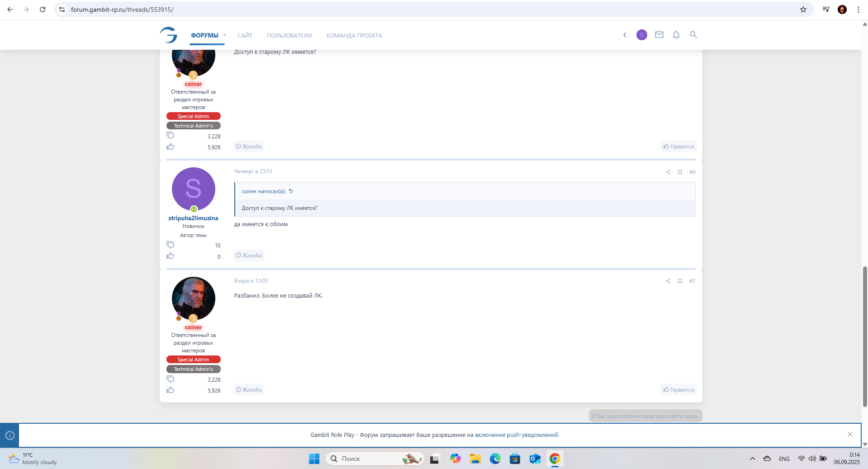This screenshot has width=868, height=469.
Task: Dismiss the push notification banner
Action: click(850, 434)
